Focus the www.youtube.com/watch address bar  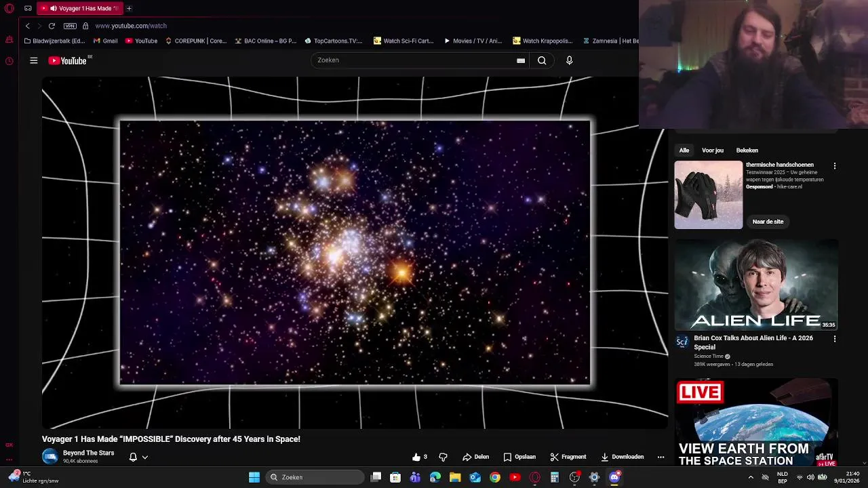point(131,26)
